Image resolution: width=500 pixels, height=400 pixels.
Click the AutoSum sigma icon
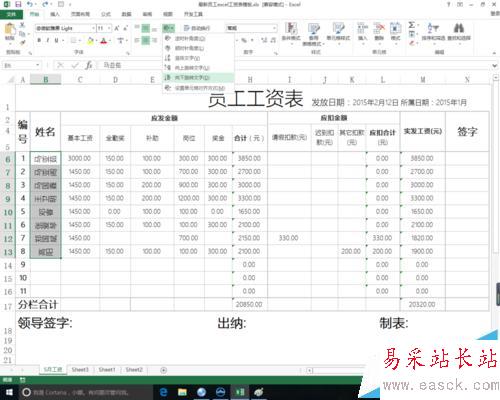tap(412, 25)
